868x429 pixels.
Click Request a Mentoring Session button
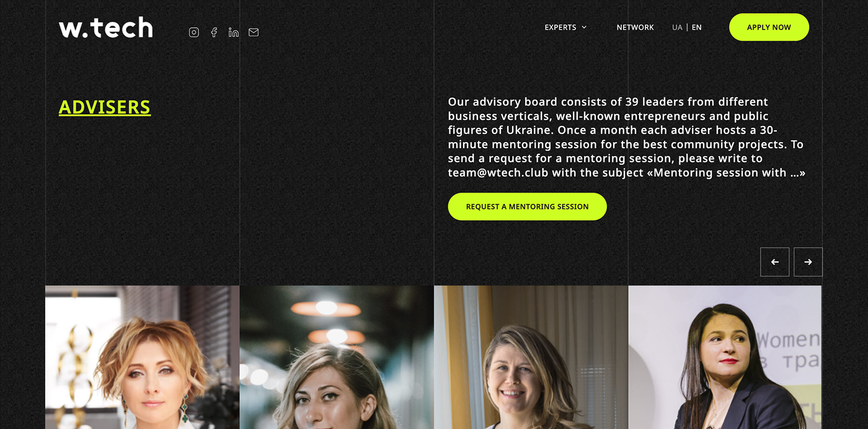click(x=527, y=206)
